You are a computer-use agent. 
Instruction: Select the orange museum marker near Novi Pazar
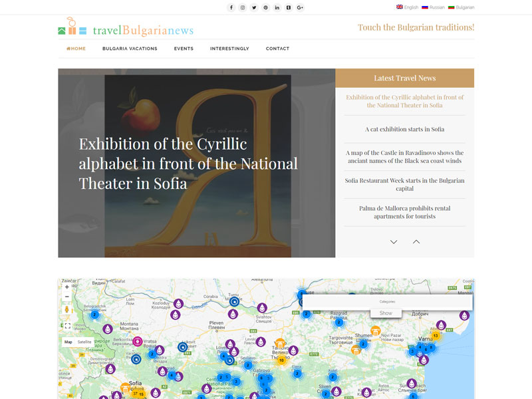pos(375,331)
